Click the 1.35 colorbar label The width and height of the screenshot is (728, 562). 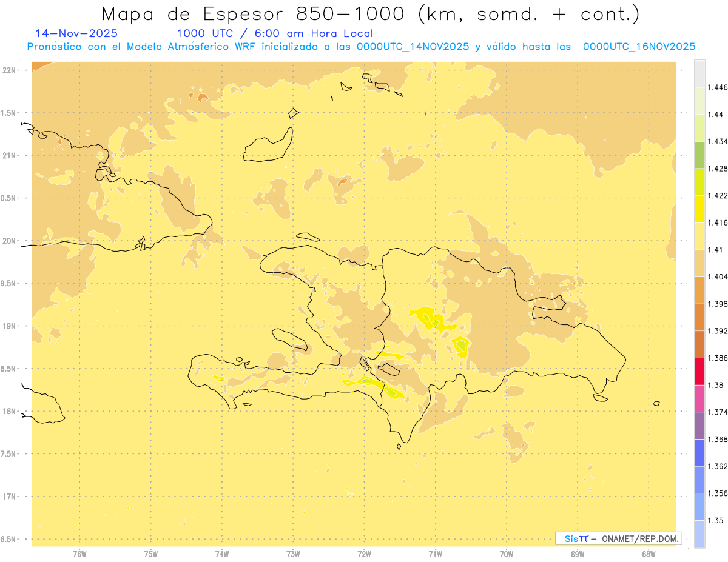point(716,520)
